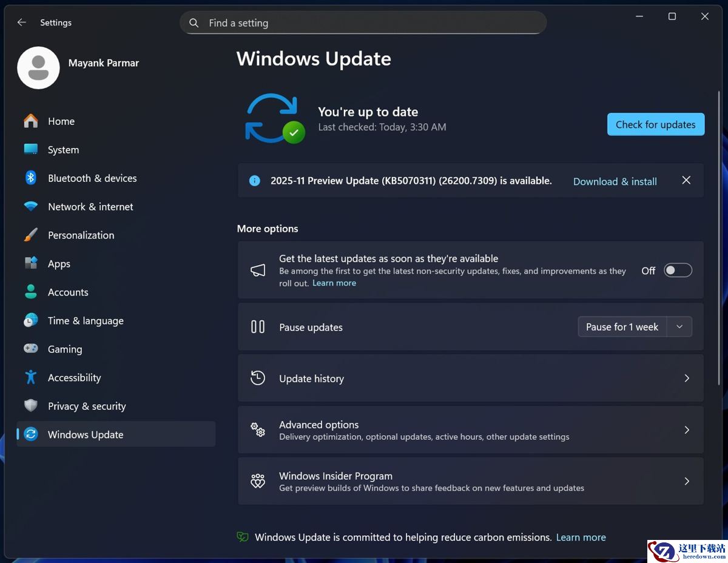728x563 pixels.
Task: Click the Accessibility figure icon
Action: [31, 377]
